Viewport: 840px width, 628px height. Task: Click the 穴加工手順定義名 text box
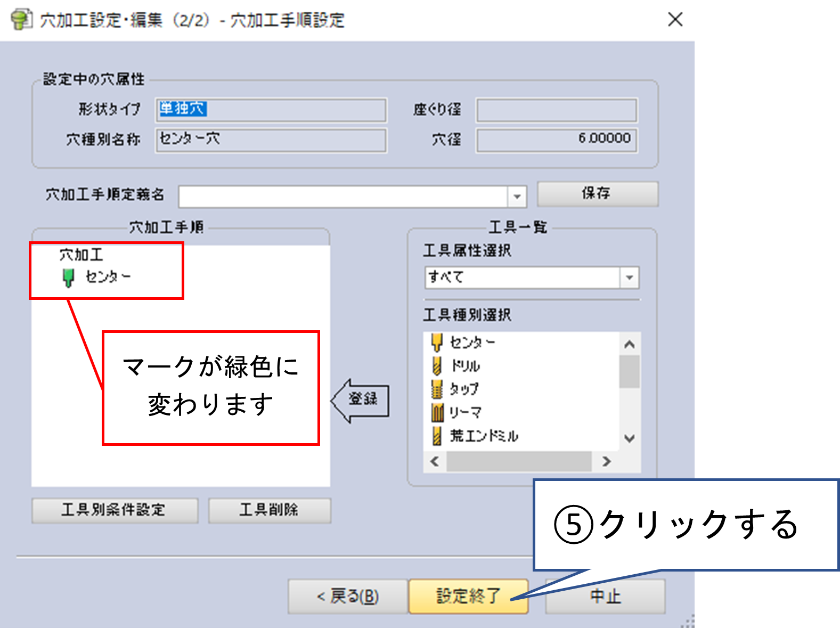click(x=344, y=197)
